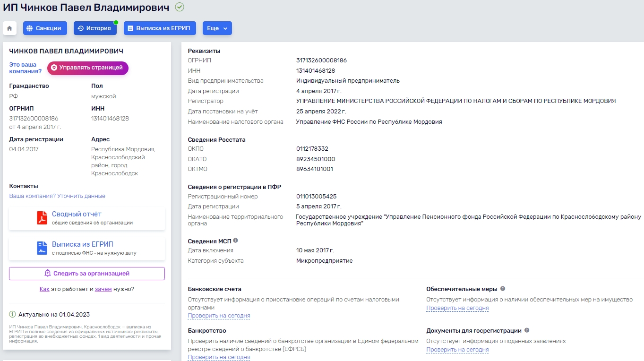
Task: Click Проверить на сегодня under Банковские счета
Action: (219, 316)
